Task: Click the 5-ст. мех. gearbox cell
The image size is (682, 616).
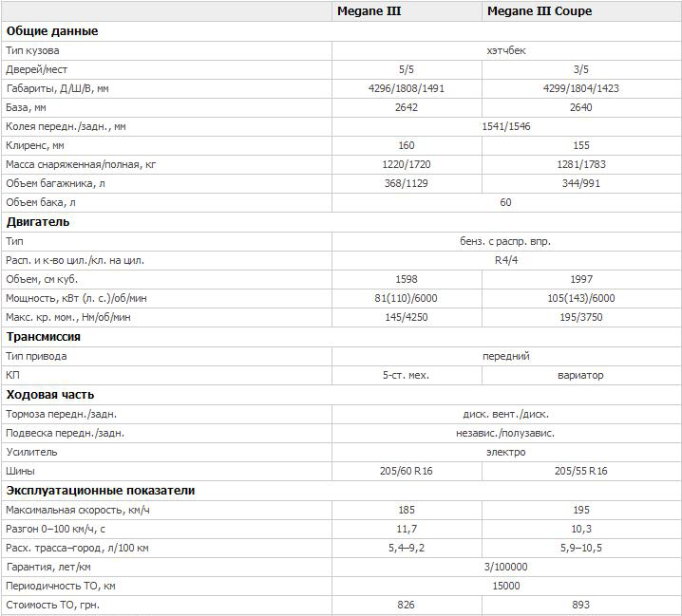Action: tap(406, 375)
